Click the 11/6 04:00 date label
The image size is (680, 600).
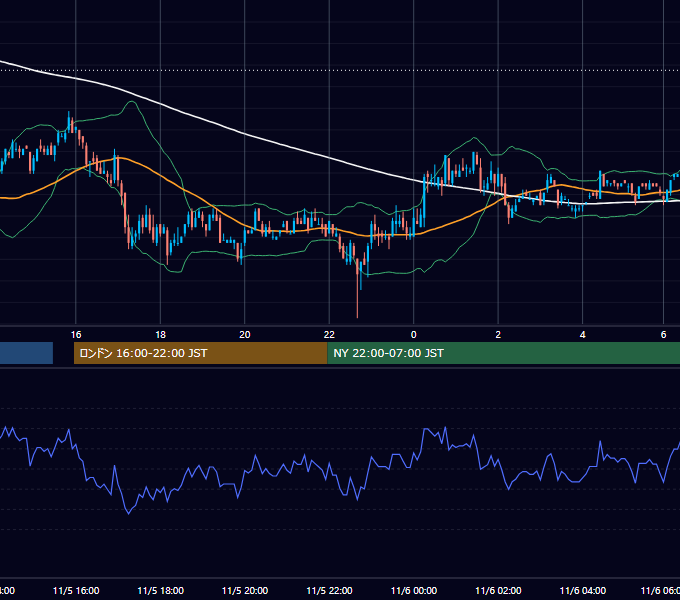click(582, 590)
